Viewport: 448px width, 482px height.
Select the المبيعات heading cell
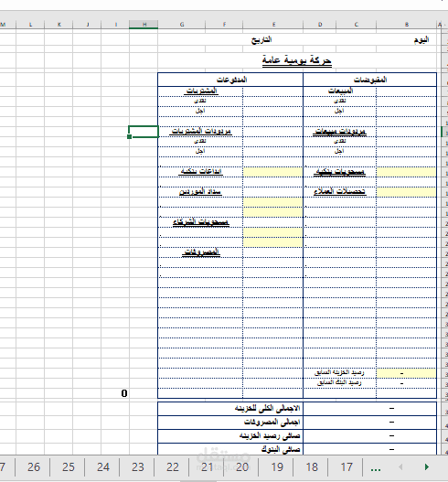point(340,91)
